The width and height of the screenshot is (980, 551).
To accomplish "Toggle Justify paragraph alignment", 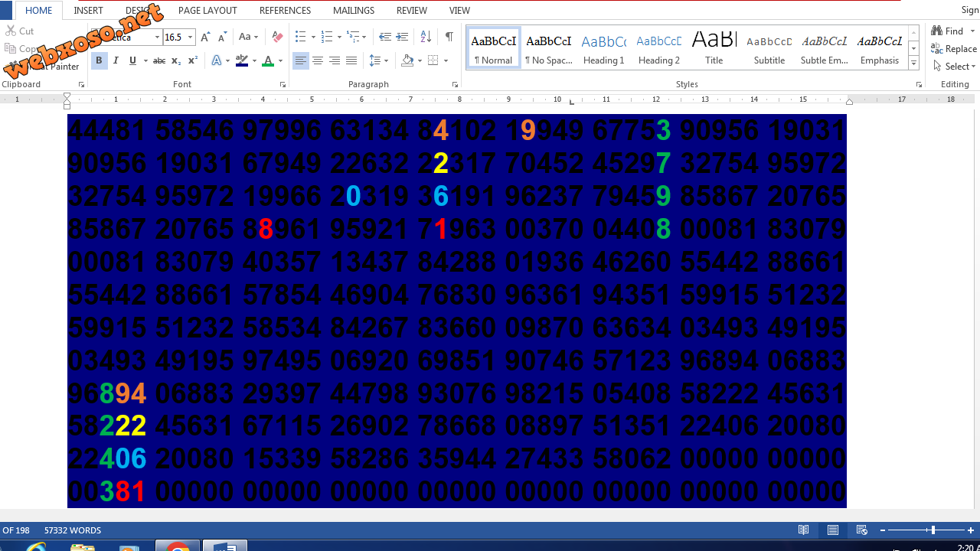I will [351, 60].
